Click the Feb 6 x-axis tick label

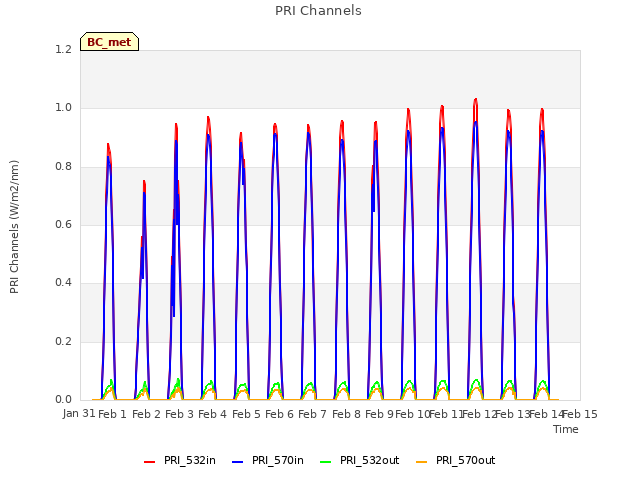coord(279,414)
